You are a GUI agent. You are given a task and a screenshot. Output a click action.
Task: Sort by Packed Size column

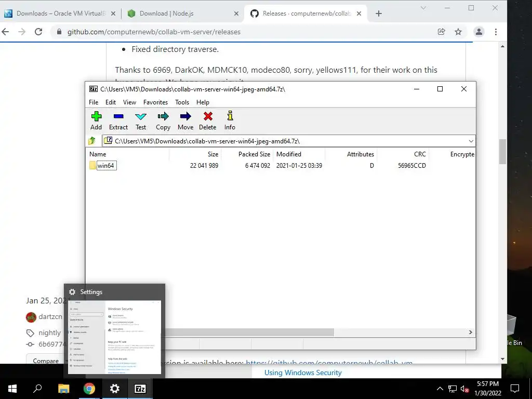[x=254, y=154]
